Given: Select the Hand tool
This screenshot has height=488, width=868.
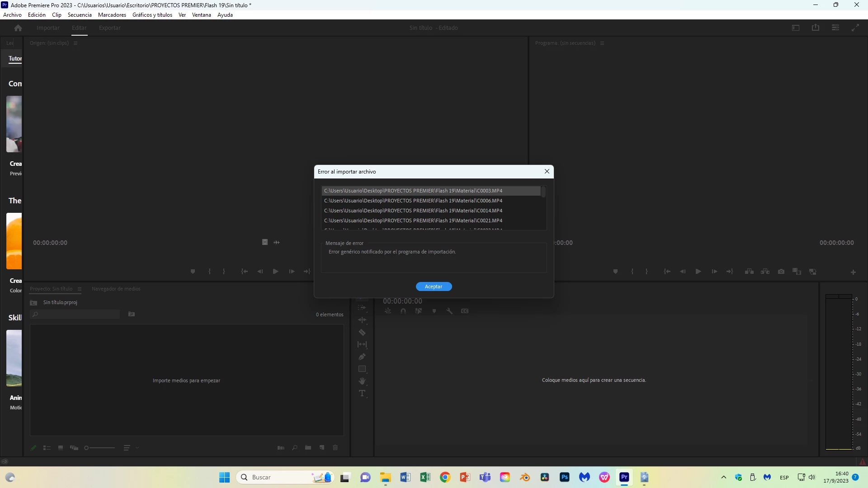Looking at the screenshot, I should pyautogui.click(x=362, y=381).
